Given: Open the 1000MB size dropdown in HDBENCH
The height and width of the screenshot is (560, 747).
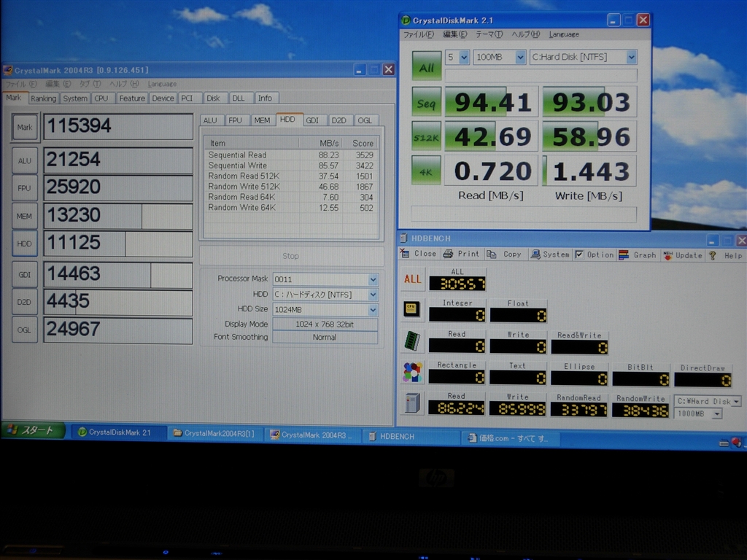Looking at the screenshot, I should tap(716, 414).
